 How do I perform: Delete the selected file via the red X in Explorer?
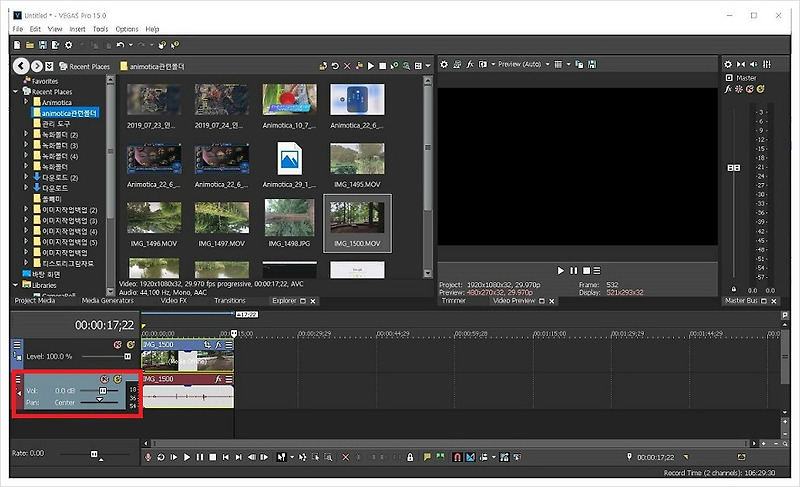pos(347,66)
